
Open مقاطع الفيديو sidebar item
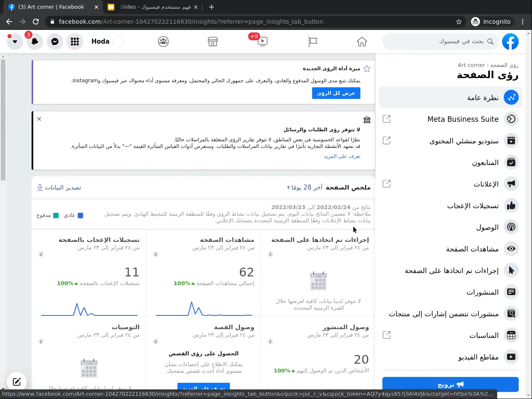click(x=451, y=357)
